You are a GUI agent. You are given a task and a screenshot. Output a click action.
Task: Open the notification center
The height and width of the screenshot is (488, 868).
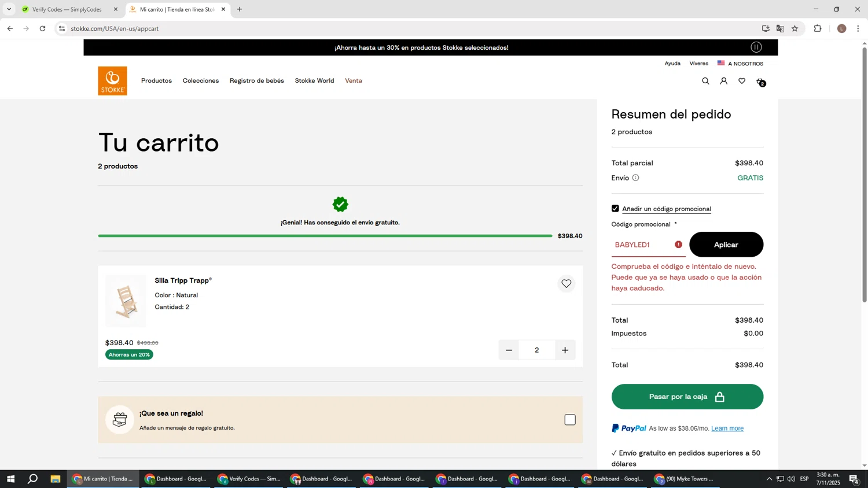pos(854,479)
